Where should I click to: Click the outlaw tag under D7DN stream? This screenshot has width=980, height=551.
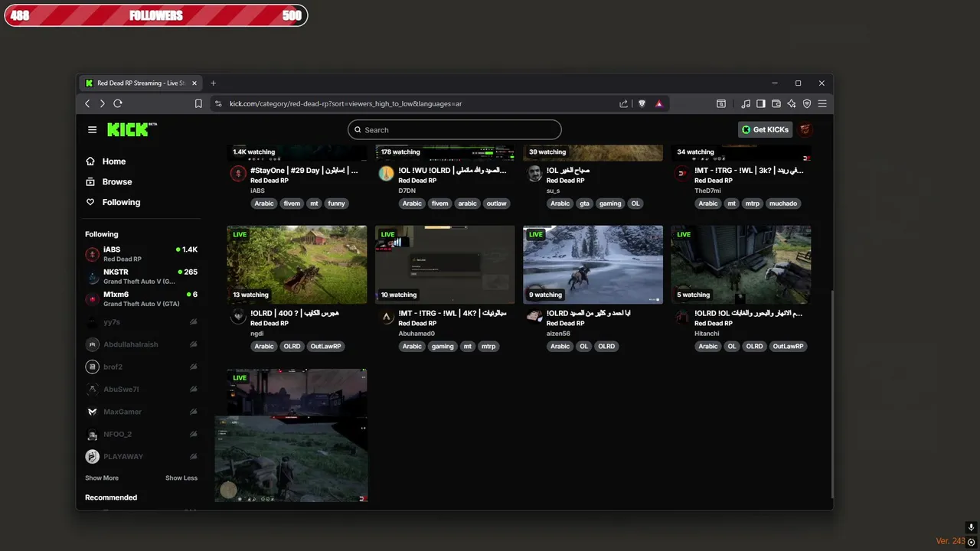[496, 204]
